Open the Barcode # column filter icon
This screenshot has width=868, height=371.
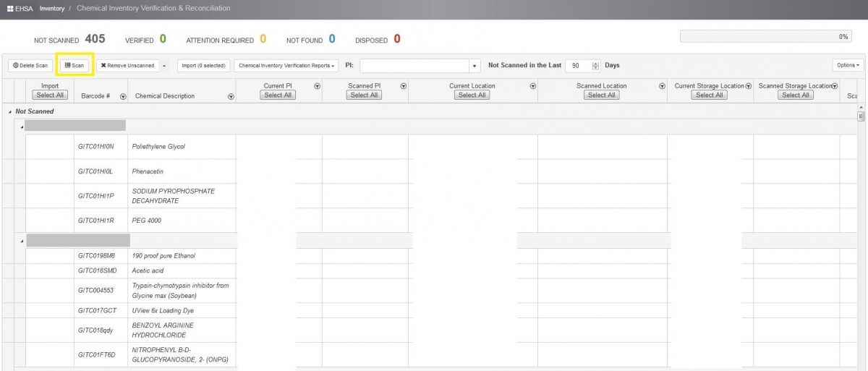tap(123, 96)
